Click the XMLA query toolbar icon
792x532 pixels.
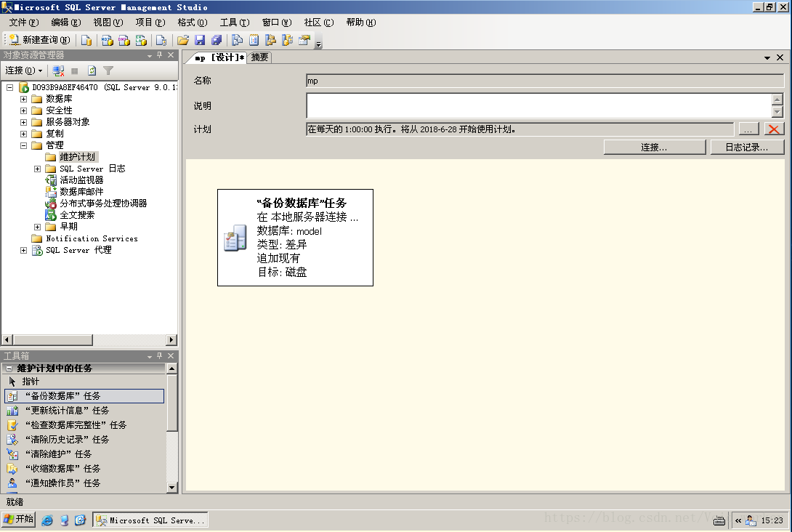(x=141, y=41)
